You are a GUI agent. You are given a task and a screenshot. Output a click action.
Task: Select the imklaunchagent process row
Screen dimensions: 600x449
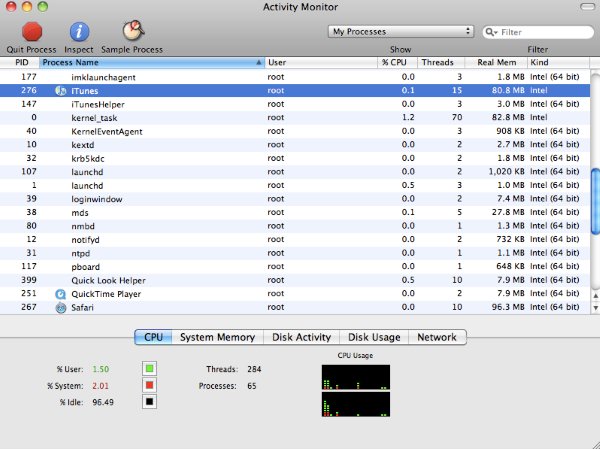click(x=295, y=77)
